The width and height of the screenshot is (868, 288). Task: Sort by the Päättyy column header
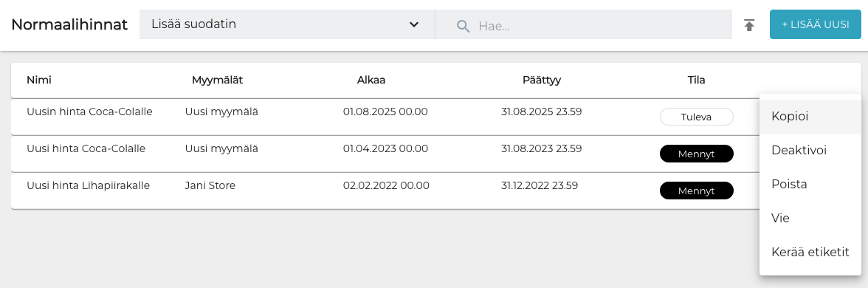coord(542,80)
